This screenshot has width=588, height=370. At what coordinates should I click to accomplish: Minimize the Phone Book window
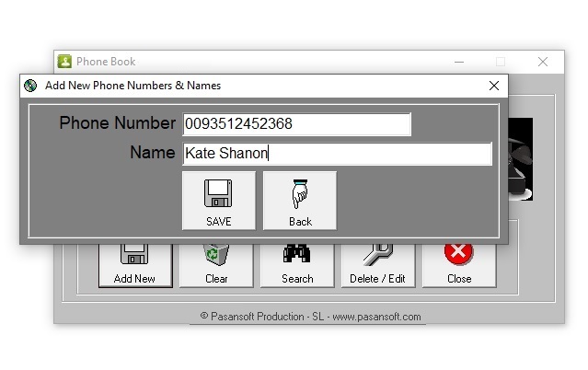point(459,62)
